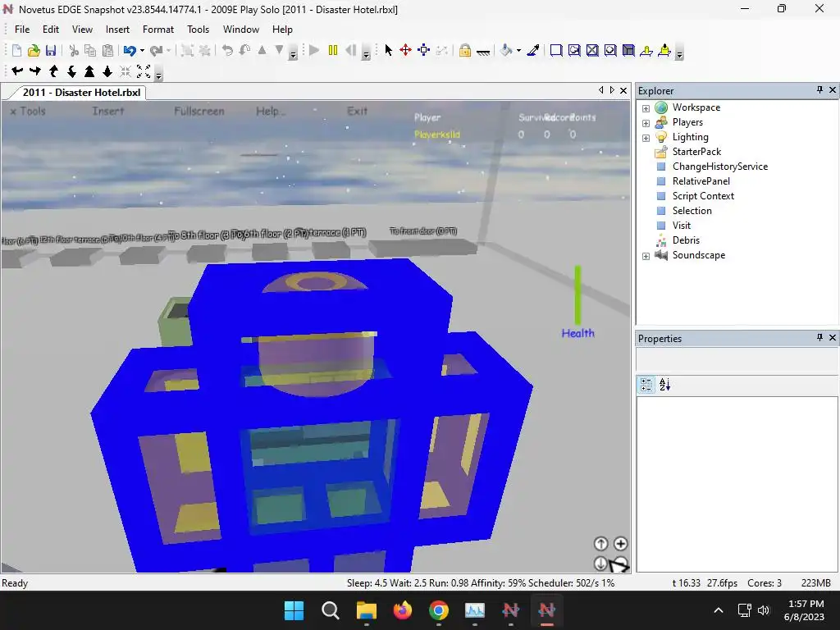Click the Play run button
The image size is (840, 630).
(x=314, y=50)
